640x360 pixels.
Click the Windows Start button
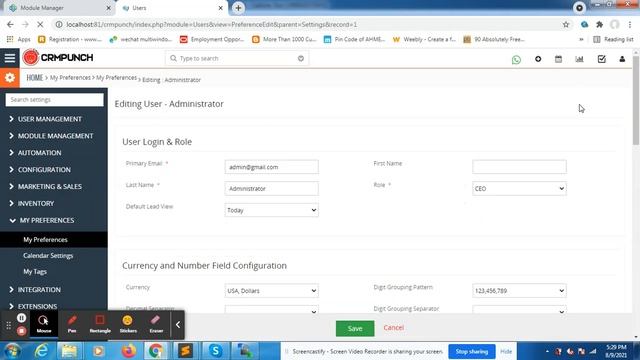point(12,351)
